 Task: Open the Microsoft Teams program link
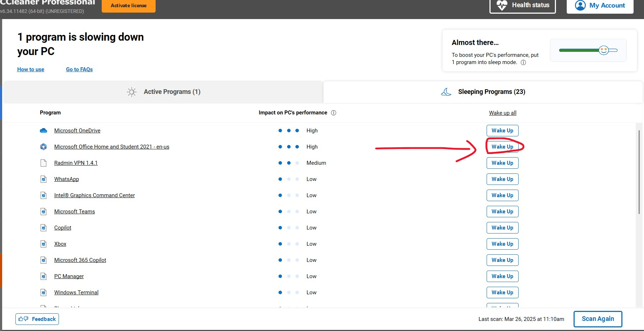pyautogui.click(x=74, y=212)
